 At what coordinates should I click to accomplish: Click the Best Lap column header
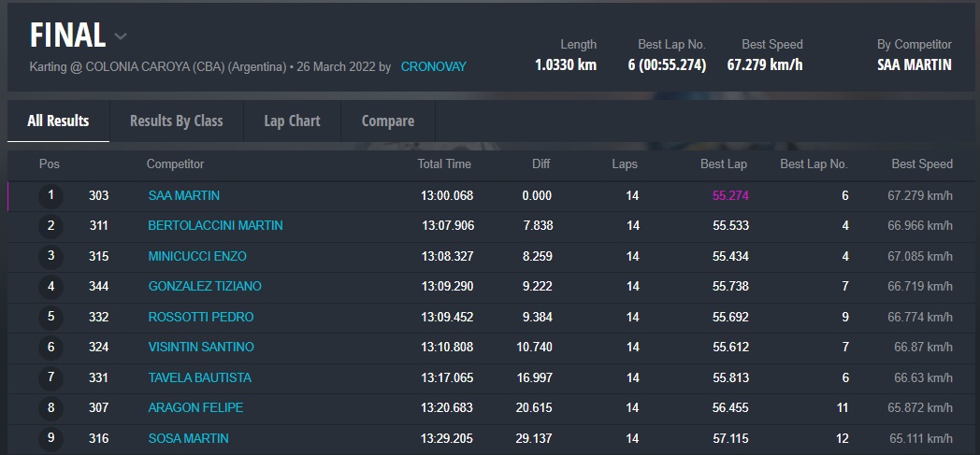point(723,164)
